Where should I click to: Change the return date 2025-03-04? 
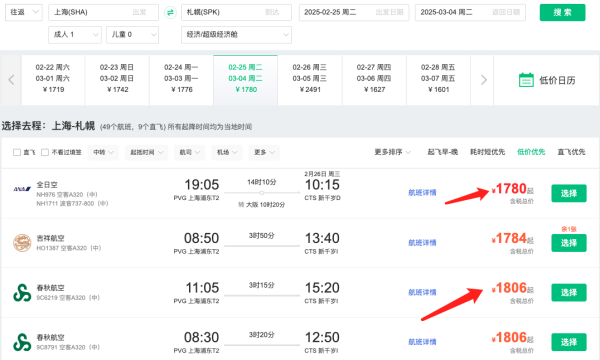[x=470, y=12]
